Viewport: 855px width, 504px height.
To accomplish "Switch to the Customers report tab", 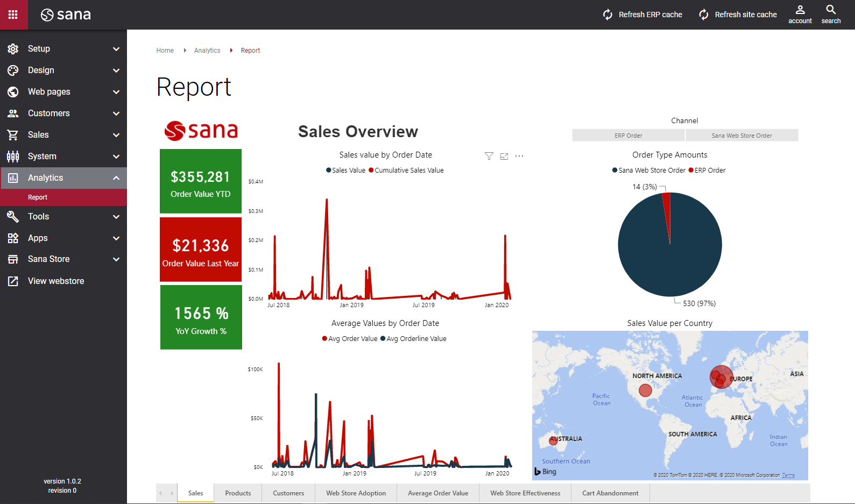I will coord(288,493).
